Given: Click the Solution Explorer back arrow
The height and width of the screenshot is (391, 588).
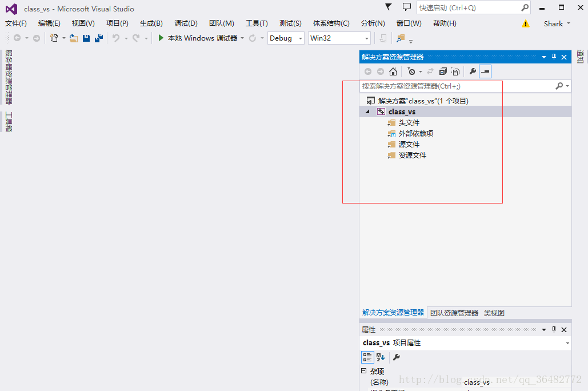Looking at the screenshot, I should tap(368, 71).
